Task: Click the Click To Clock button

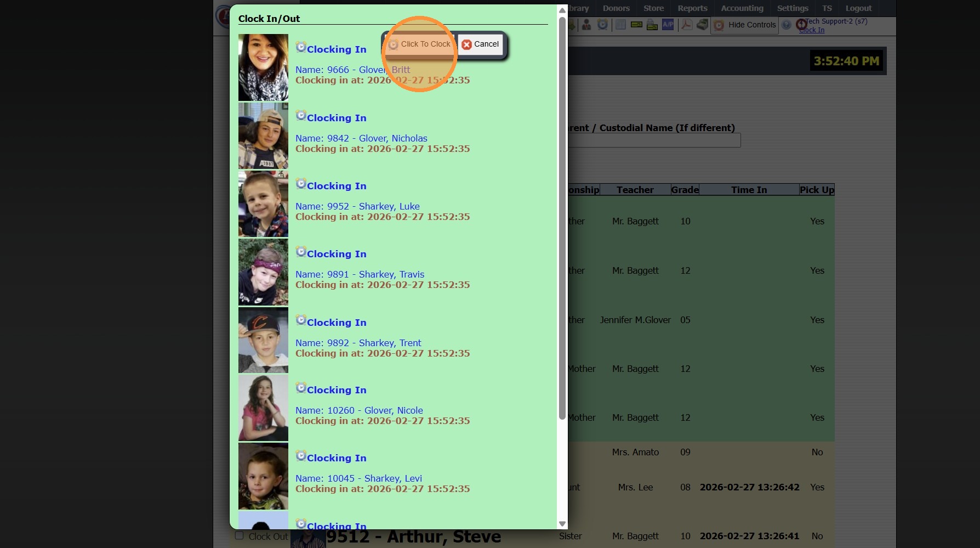Action: [420, 44]
